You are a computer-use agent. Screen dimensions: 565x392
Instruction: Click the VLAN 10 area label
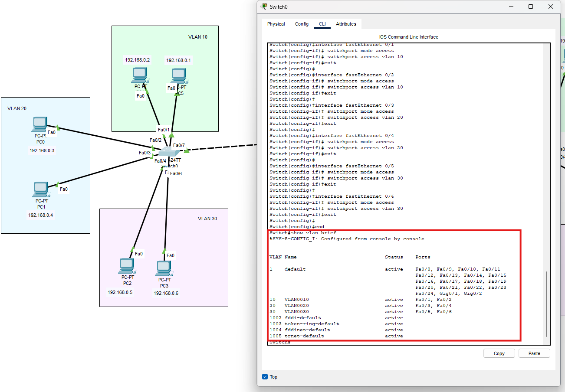tap(198, 37)
